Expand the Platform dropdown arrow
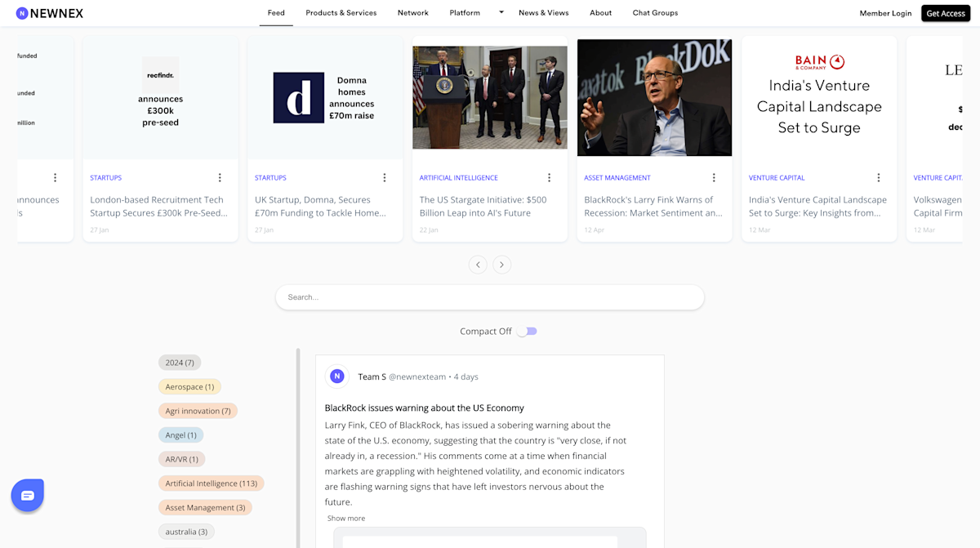Image resolution: width=980 pixels, height=548 pixels. [x=501, y=13]
